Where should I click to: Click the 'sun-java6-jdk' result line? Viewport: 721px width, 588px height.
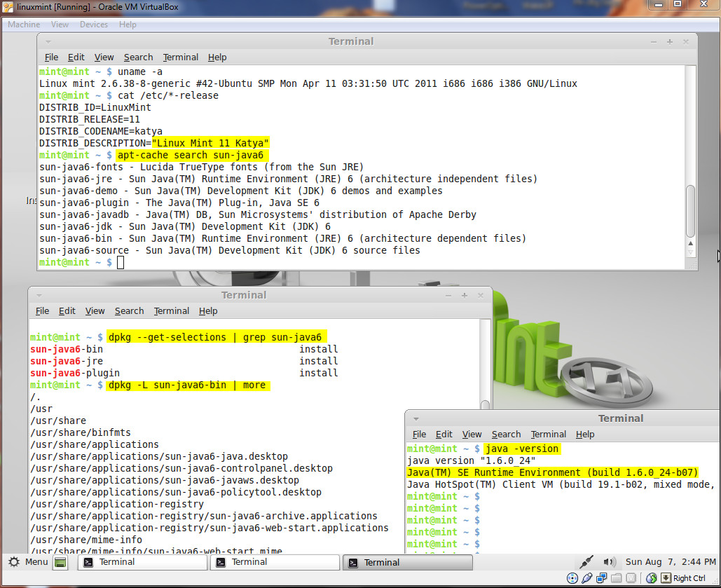pos(185,226)
